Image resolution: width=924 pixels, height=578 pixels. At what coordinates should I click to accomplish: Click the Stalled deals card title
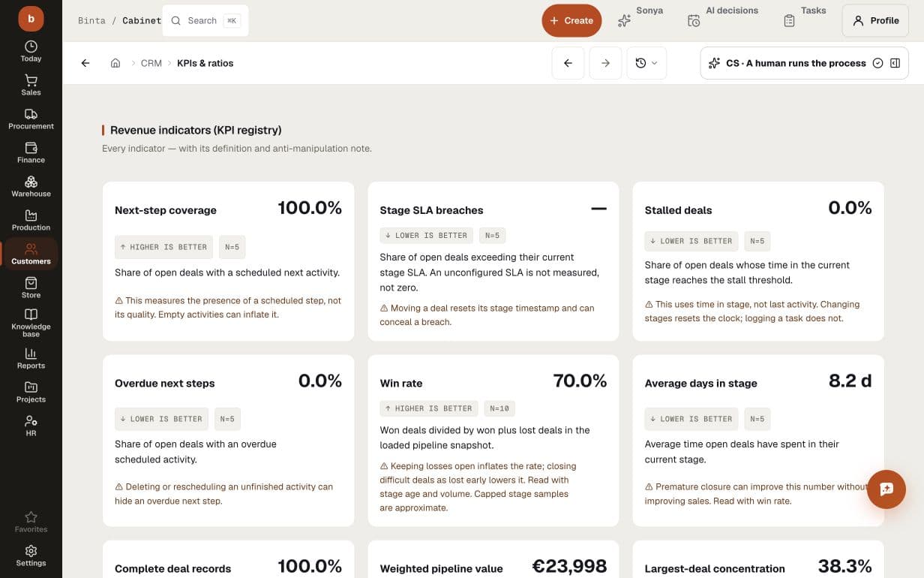[x=678, y=210]
